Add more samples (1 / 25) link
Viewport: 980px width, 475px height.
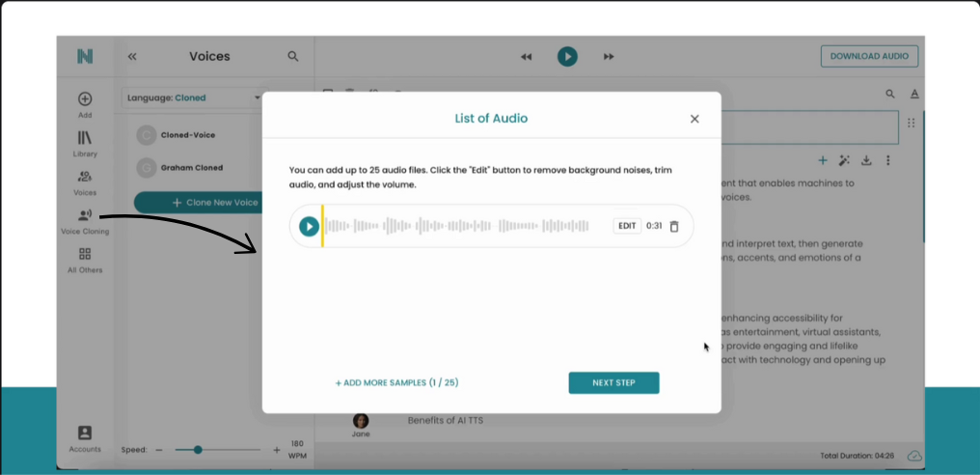coord(396,382)
